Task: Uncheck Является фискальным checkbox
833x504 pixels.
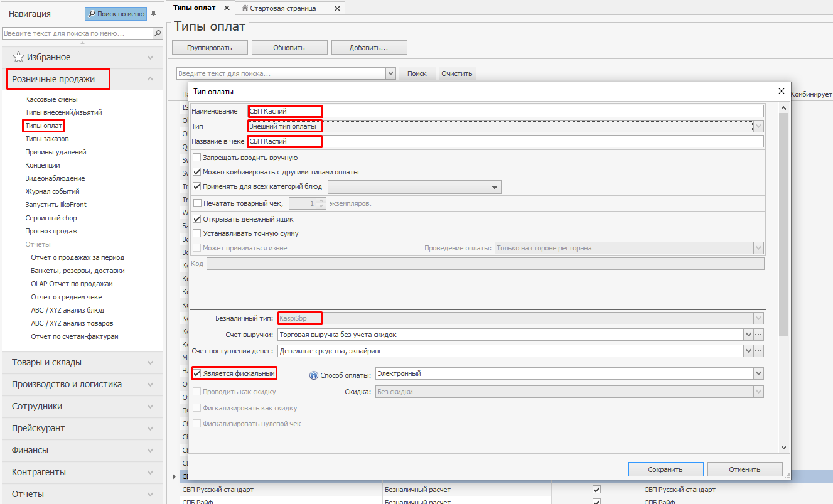Action: (197, 373)
